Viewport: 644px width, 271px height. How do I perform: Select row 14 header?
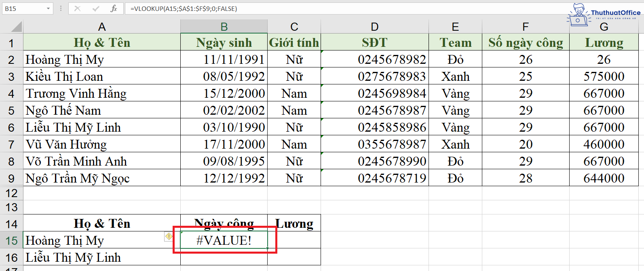coord(11,224)
